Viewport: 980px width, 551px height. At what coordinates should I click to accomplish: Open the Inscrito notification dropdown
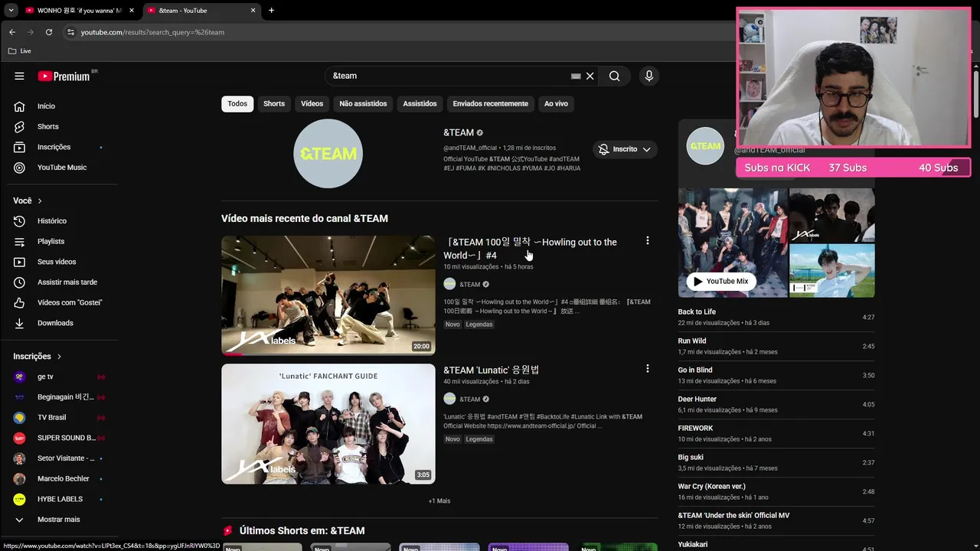[625, 149]
